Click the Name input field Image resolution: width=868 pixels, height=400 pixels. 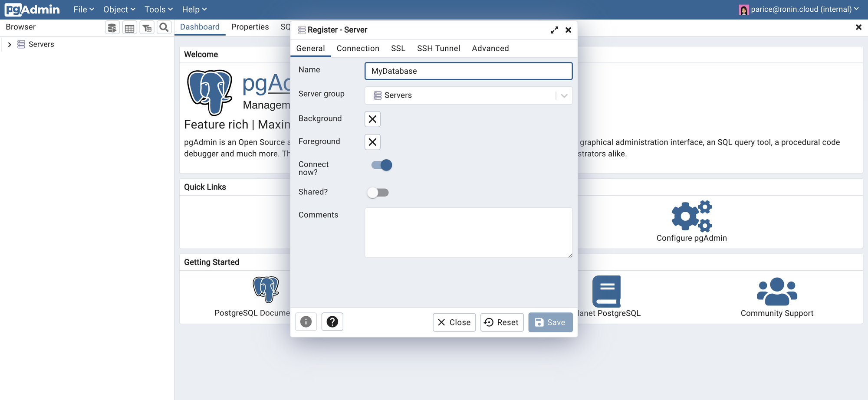coord(469,71)
